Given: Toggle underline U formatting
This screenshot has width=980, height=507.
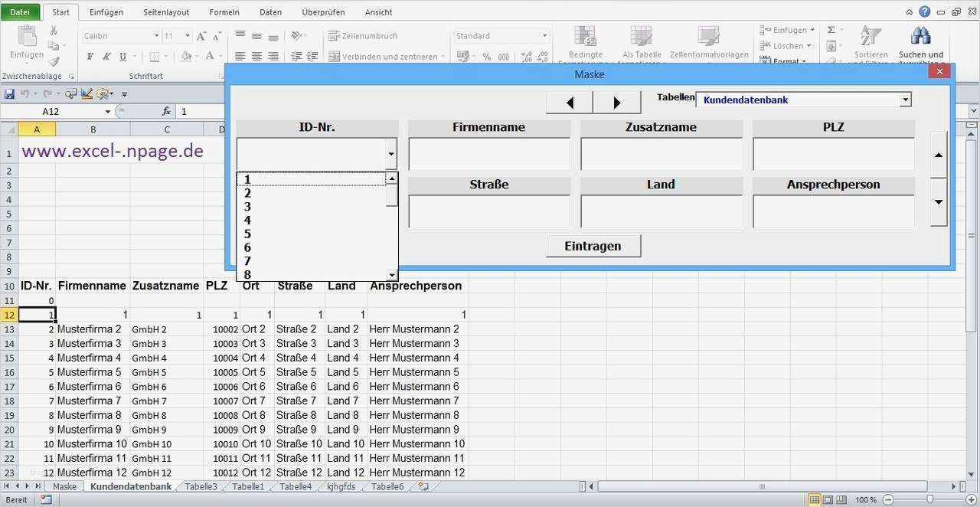Looking at the screenshot, I should (x=122, y=57).
